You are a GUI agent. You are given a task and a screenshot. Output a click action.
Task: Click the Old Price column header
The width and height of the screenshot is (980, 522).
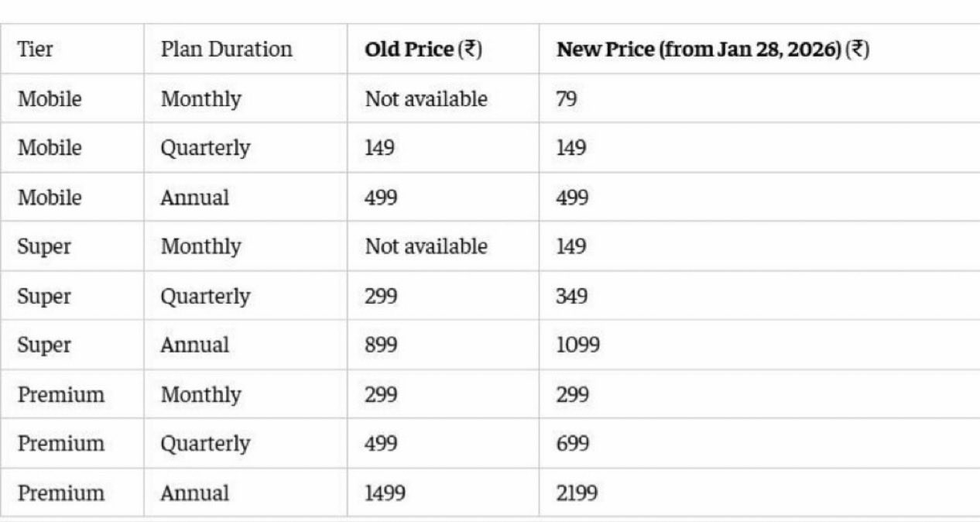point(423,50)
